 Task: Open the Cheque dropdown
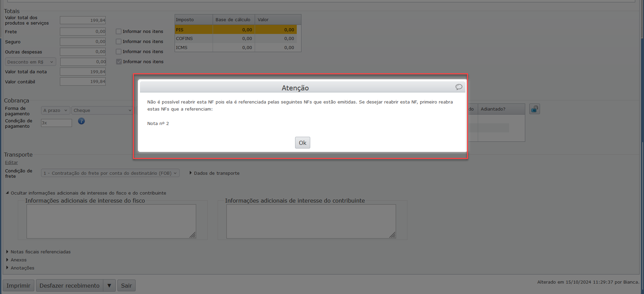click(102, 110)
